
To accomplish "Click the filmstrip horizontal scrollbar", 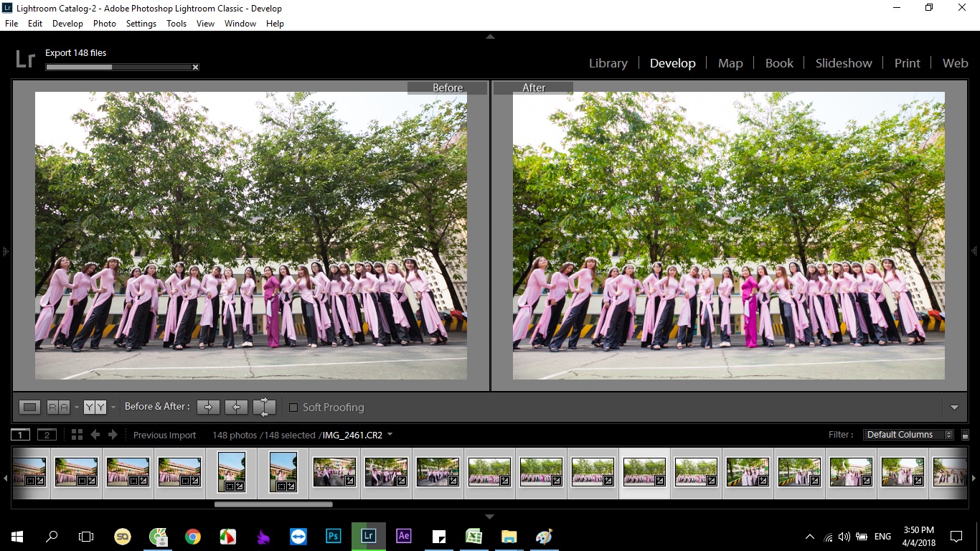I will click(x=273, y=504).
